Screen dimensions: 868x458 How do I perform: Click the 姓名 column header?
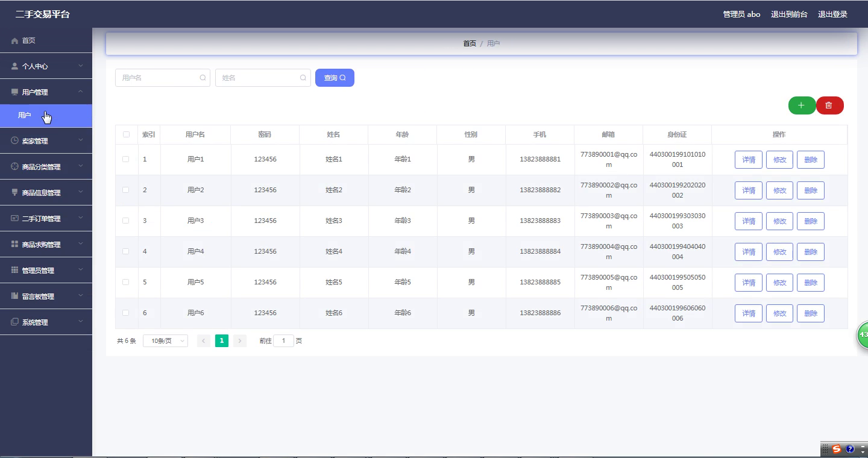click(x=333, y=134)
